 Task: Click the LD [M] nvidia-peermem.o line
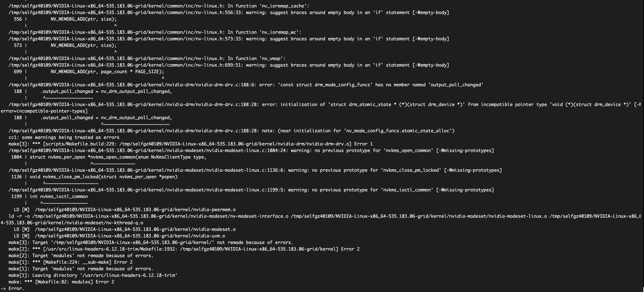click(125, 210)
